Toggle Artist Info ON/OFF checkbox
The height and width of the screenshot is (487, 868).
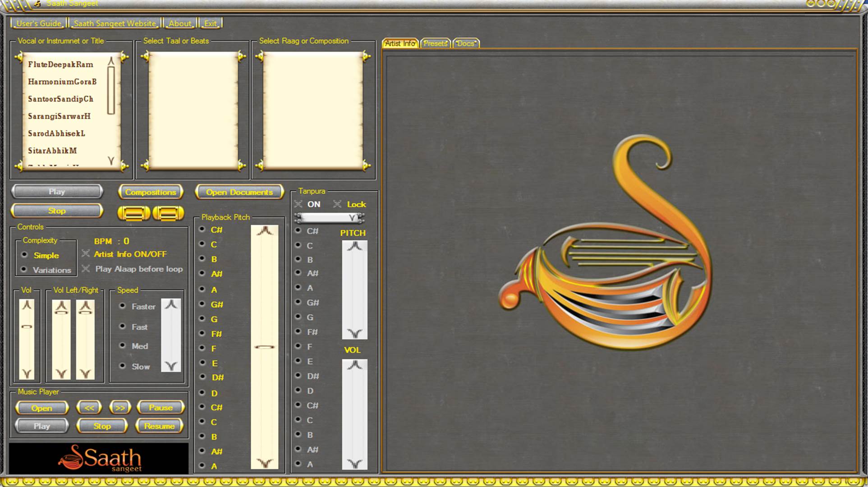click(x=86, y=254)
